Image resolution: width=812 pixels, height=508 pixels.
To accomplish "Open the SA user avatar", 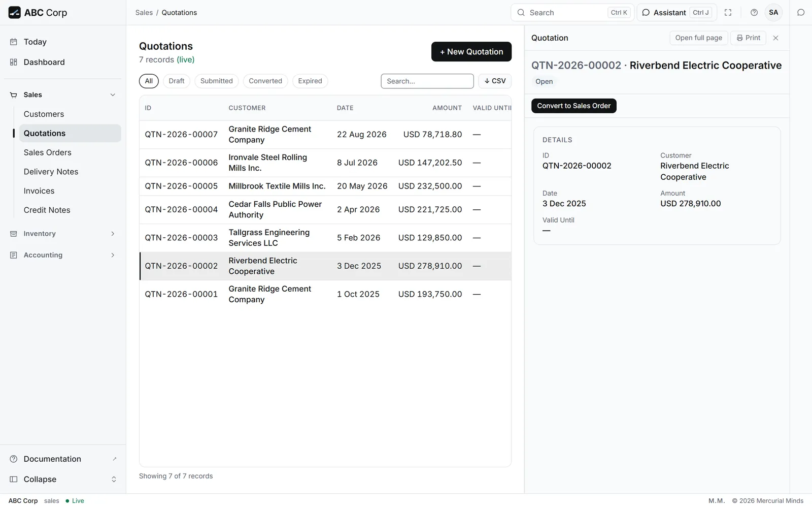I will pos(773,13).
